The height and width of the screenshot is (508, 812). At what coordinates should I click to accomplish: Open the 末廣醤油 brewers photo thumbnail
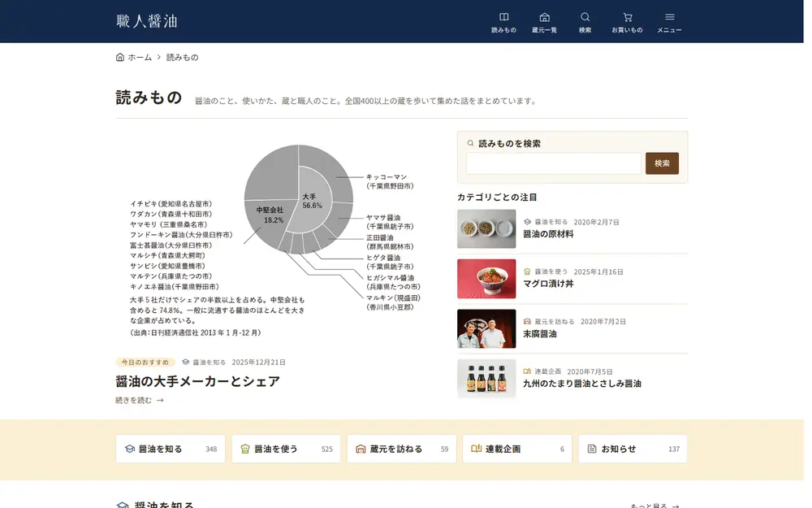tap(486, 328)
